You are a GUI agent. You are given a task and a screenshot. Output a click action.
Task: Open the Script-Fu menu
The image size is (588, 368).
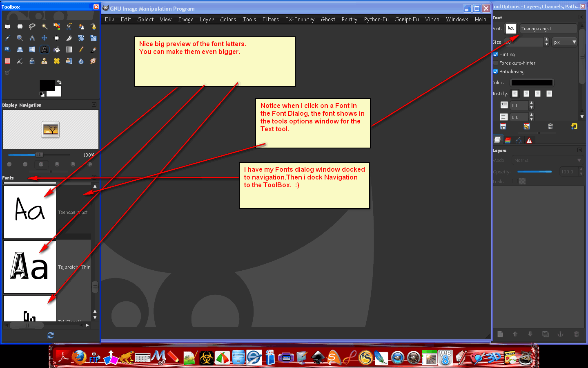point(407,19)
